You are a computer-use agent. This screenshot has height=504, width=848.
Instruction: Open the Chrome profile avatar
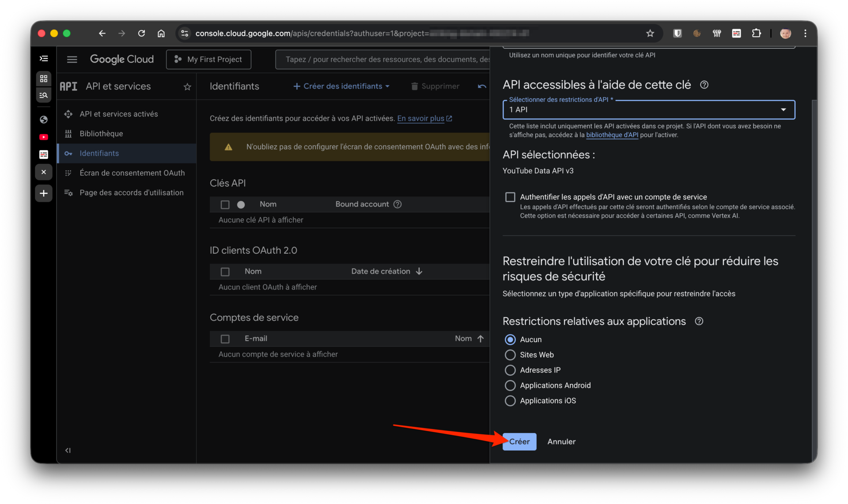click(785, 33)
